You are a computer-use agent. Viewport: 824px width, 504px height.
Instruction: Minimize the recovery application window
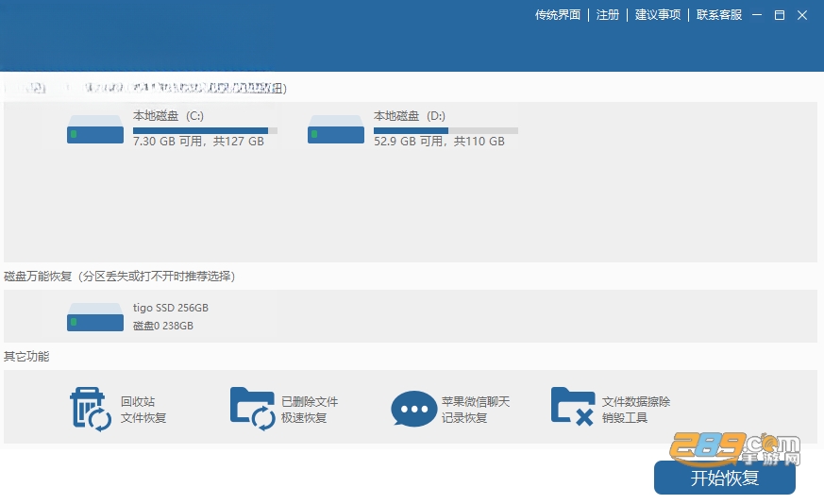click(x=757, y=15)
